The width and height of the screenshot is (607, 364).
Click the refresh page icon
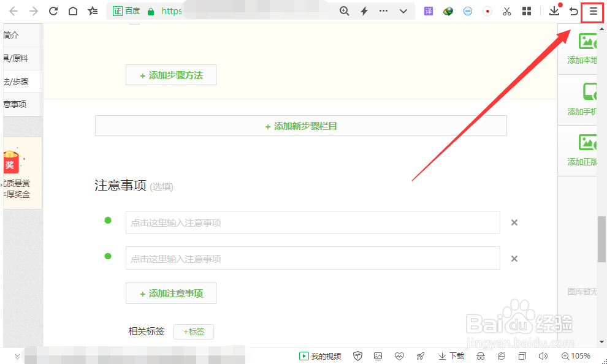pos(53,11)
